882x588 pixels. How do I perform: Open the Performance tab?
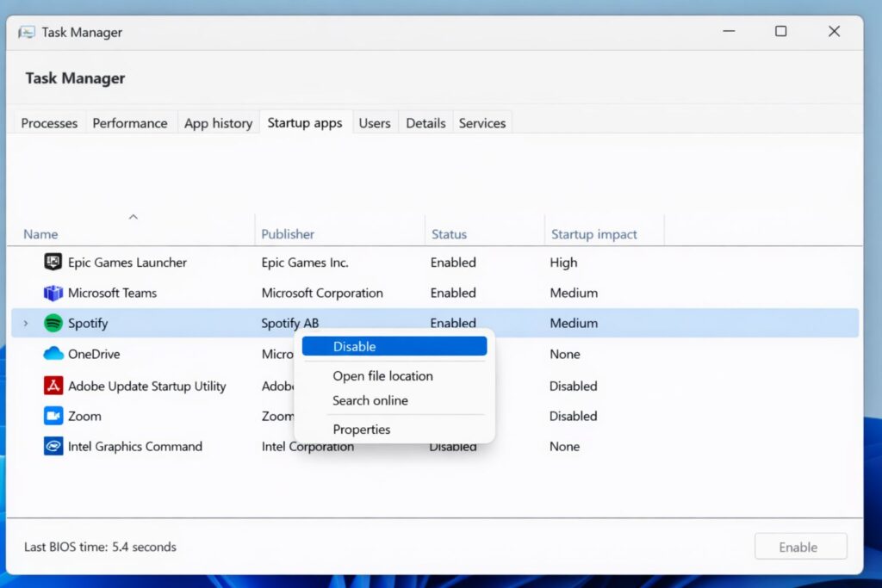click(130, 122)
